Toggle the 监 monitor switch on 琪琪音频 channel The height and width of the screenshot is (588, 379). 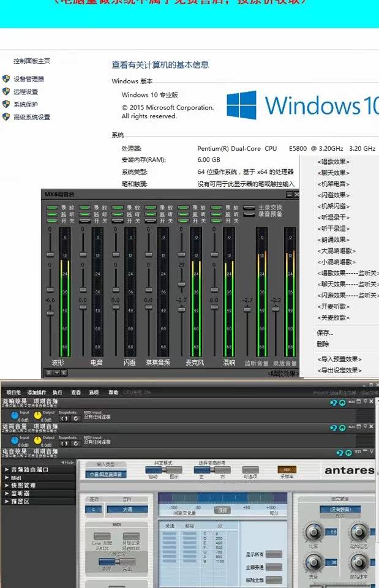tap(151, 214)
